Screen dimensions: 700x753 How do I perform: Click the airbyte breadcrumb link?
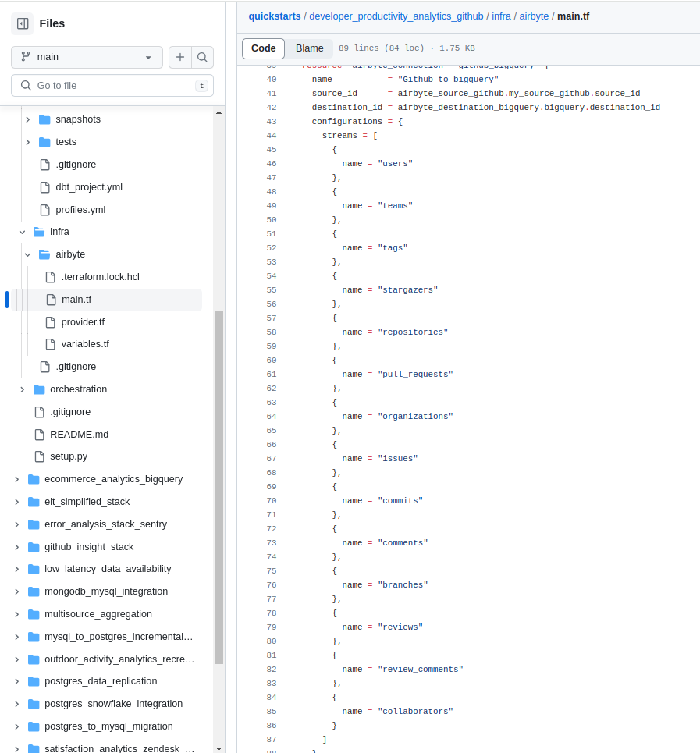pyautogui.click(x=534, y=16)
